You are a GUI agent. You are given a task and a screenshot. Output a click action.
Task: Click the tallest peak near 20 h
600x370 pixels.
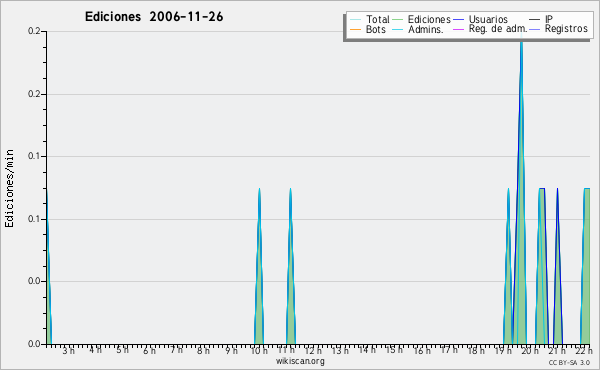[521, 191]
